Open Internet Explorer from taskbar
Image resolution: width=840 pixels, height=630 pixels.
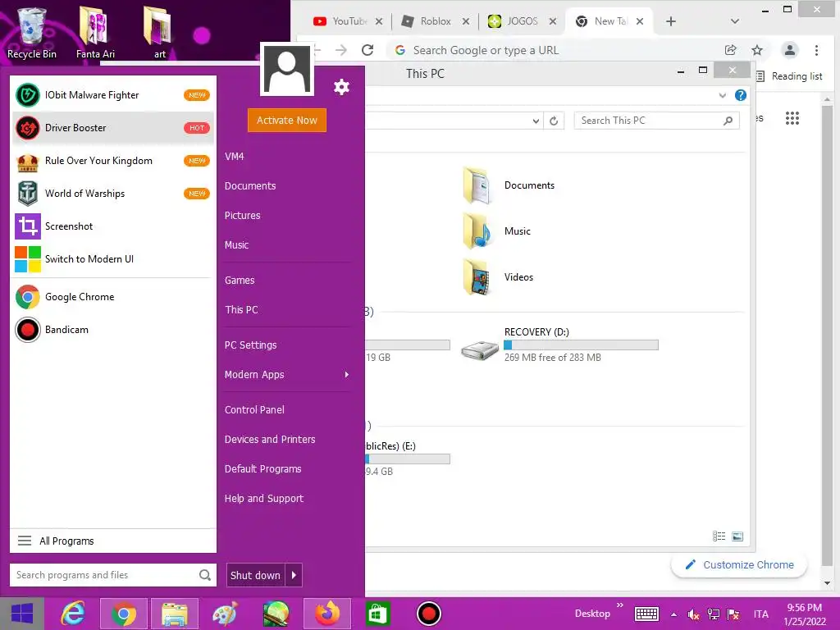click(73, 614)
